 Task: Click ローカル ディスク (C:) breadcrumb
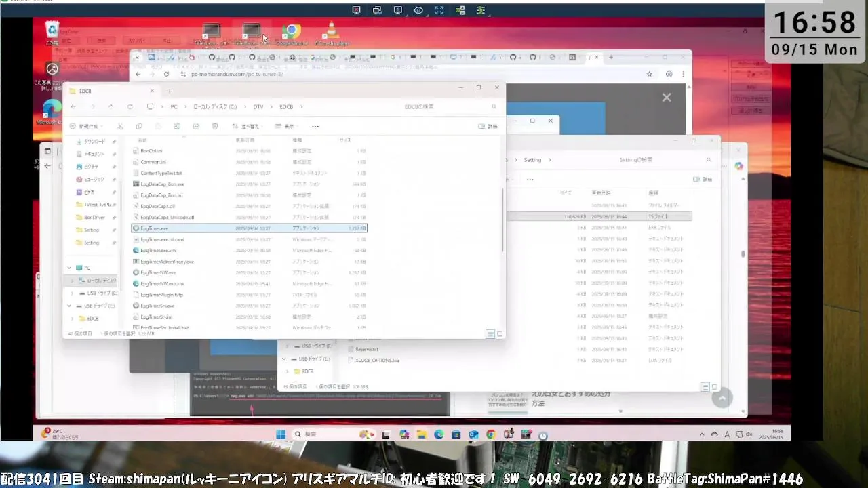215,106
